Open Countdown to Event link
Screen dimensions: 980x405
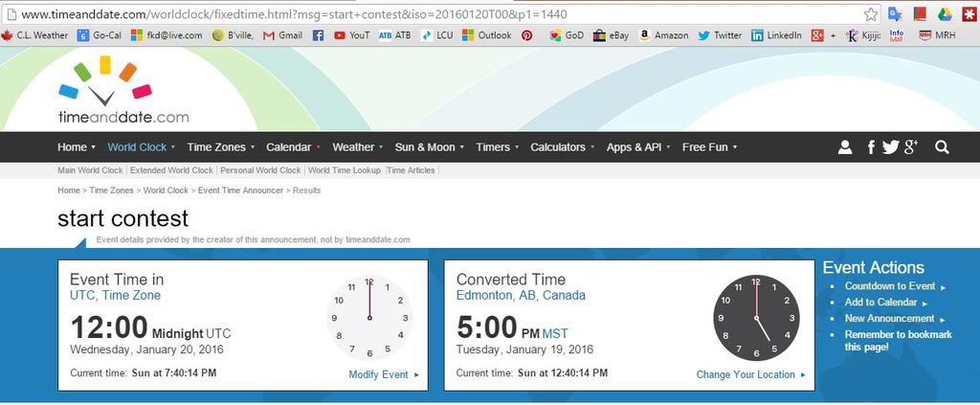890,286
